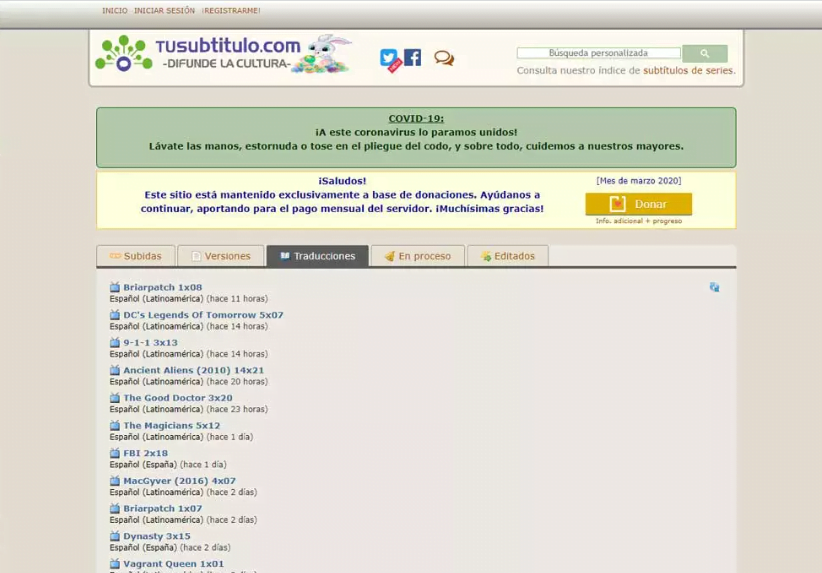Switch to the Subidas tab
The width and height of the screenshot is (822, 573).
[135, 256]
